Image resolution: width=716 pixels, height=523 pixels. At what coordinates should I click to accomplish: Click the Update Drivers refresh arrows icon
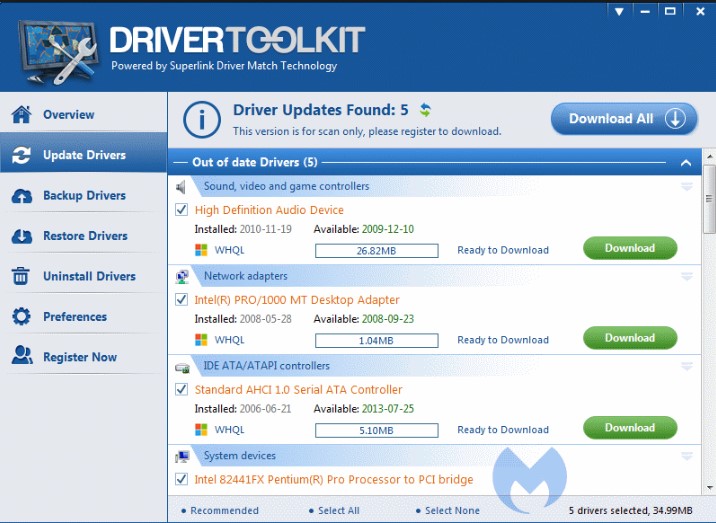21,155
